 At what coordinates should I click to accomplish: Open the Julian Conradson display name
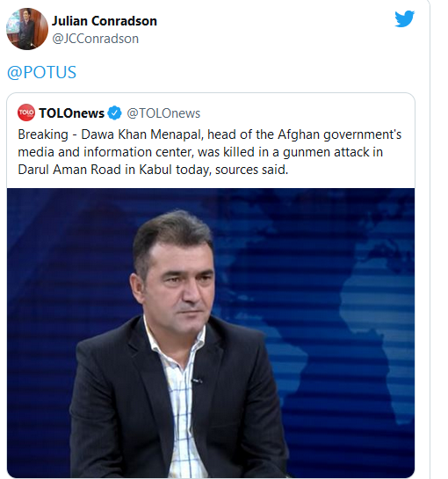105,21
